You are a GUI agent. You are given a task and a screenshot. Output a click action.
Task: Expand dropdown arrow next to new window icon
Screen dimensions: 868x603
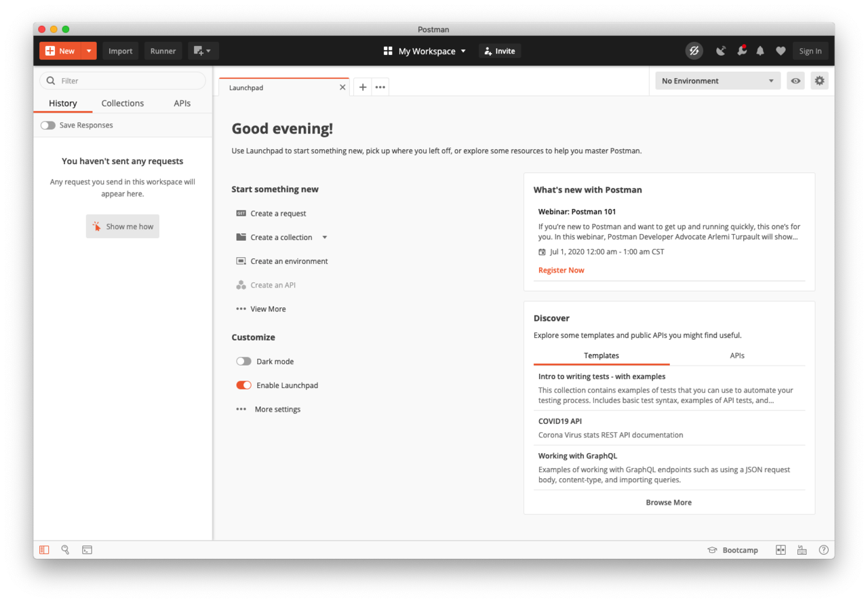point(209,51)
